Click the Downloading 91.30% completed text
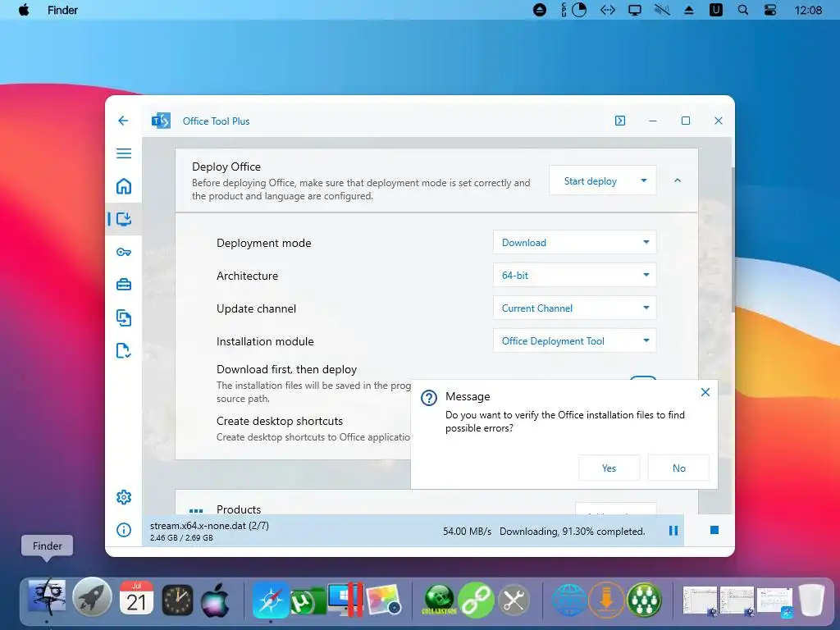This screenshot has height=630, width=840. [x=572, y=532]
